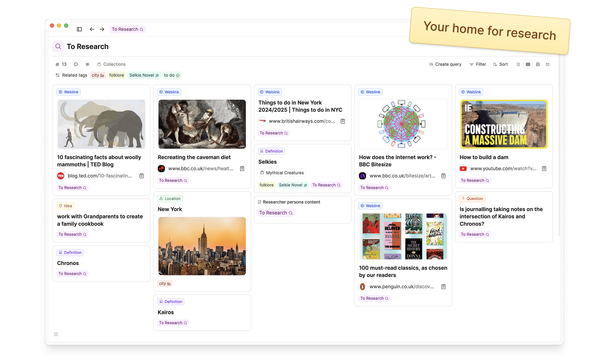Toggle the sidebar panel icon
Screen dimensions: 609x364
point(79,29)
